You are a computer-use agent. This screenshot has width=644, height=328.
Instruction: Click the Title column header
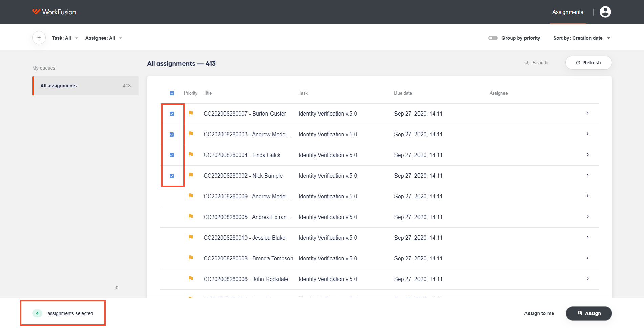pyautogui.click(x=208, y=93)
